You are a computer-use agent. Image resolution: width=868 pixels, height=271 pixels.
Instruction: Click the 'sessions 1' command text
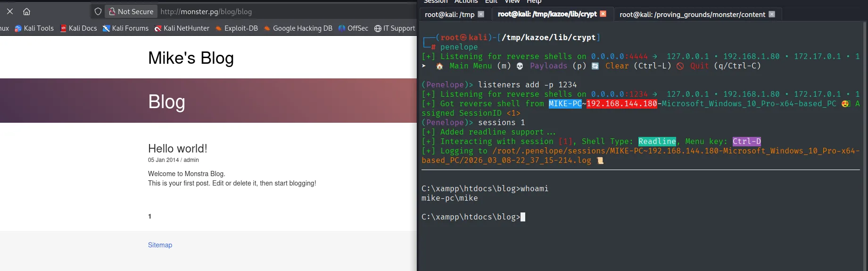click(502, 123)
